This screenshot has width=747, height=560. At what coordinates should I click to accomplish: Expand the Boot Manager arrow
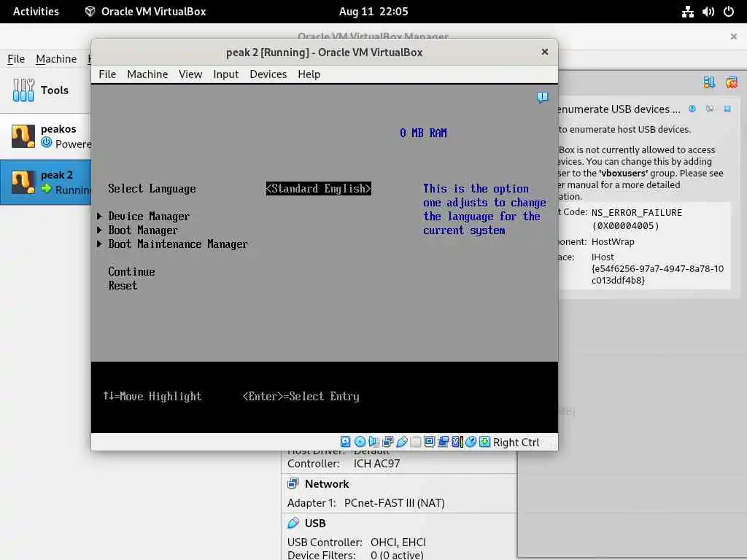99,230
